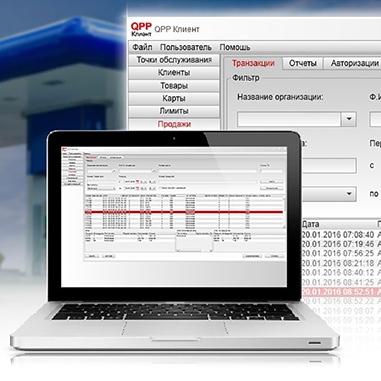
Task: Click the QPP Клиент logo icon
Action: [x=141, y=29]
